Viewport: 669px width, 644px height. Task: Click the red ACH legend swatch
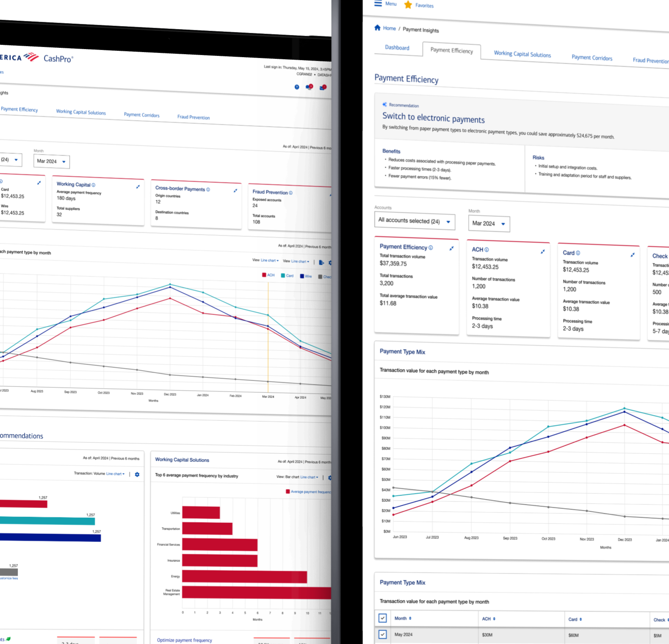pyautogui.click(x=264, y=275)
